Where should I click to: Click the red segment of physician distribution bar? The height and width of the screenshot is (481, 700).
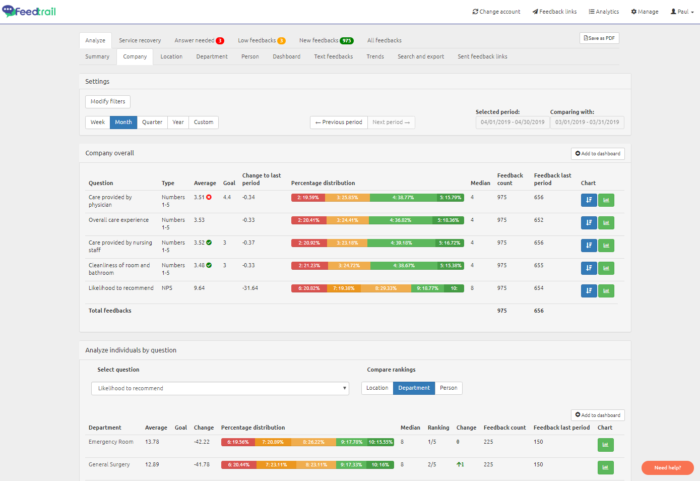307,198
